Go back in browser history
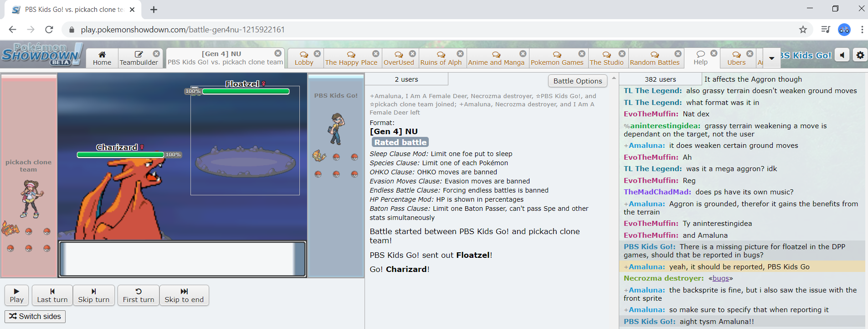This screenshot has width=868, height=329. [12, 30]
